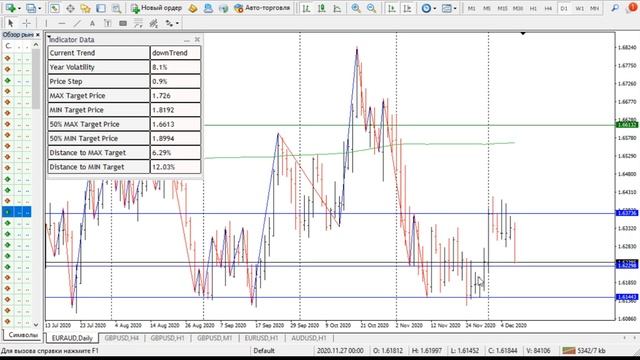Click the green 1.66132 price label
Viewport: 640px width, 360px height.
(627, 124)
